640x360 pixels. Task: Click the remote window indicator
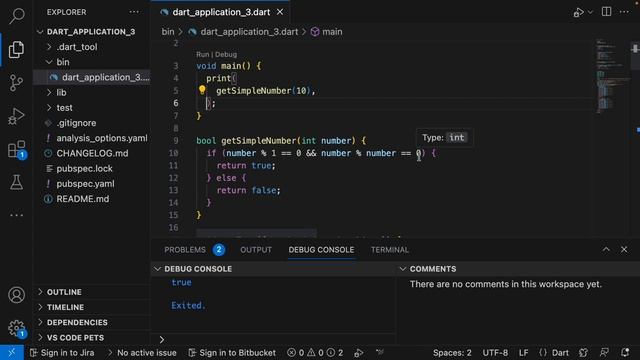11,353
